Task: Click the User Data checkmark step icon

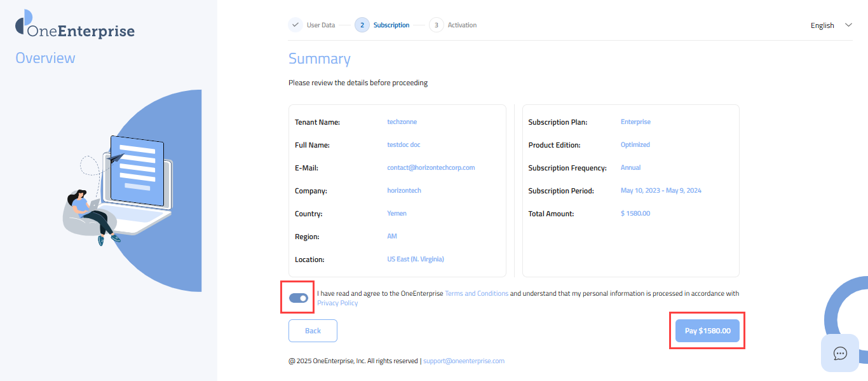Action: coord(295,25)
